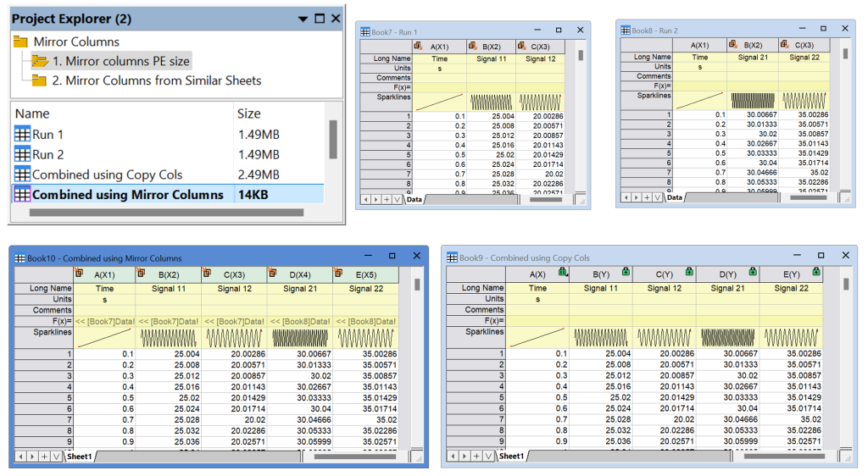Click Project Explorer horizontal scrollbar
Image resolution: width=868 pixels, height=476 pixels.
(x=166, y=213)
